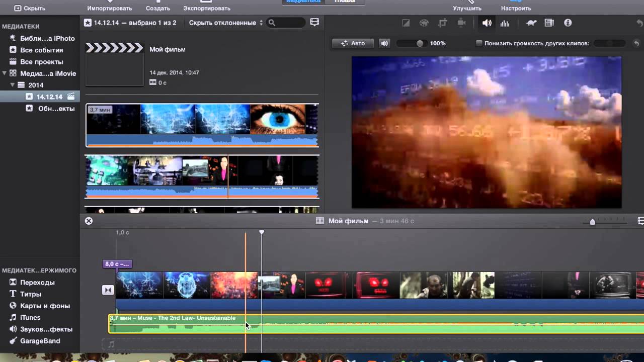Click the reset volume arrow button
This screenshot has height=362, width=644.
tap(636, 44)
